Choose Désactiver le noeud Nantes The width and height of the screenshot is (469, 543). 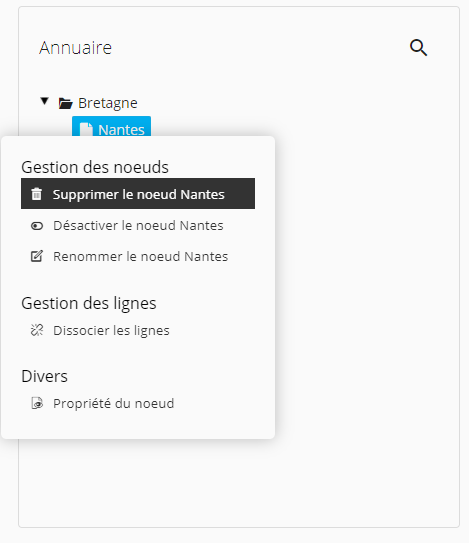point(138,226)
